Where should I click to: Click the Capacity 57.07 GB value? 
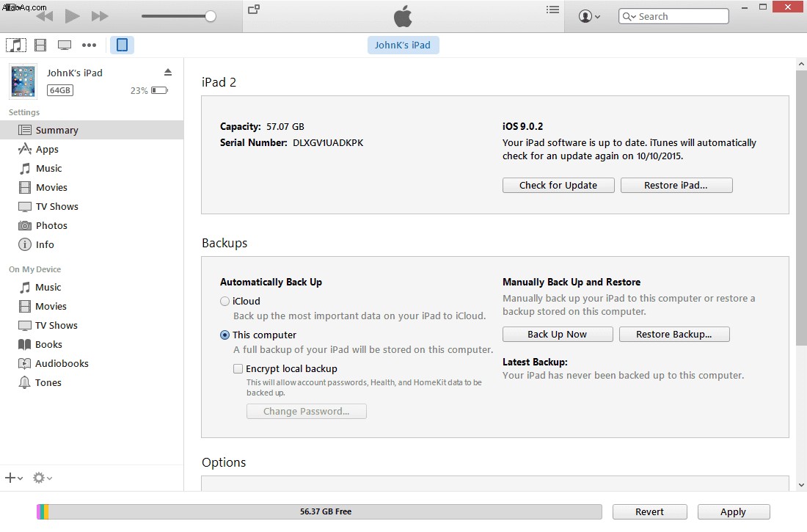tap(285, 127)
